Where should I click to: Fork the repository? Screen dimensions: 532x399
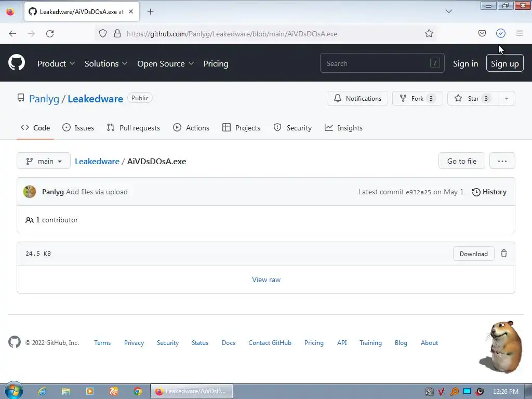[418, 98]
